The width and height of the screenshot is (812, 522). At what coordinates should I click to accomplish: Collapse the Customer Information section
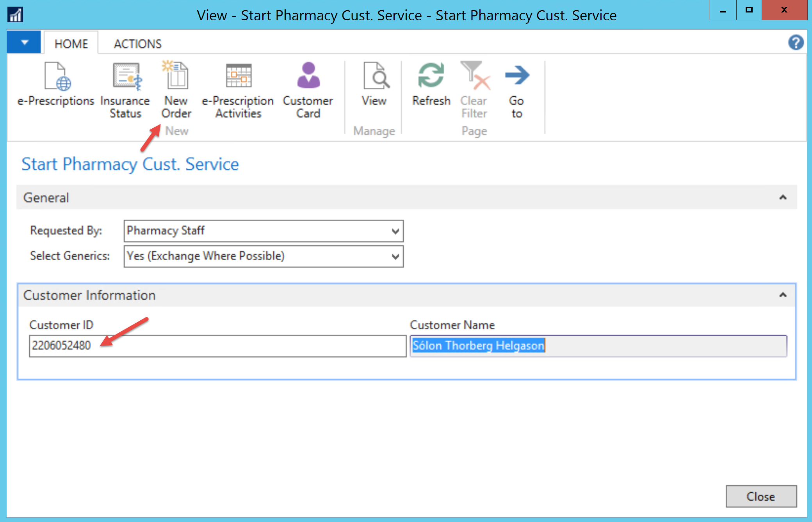click(x=783, y=295)
